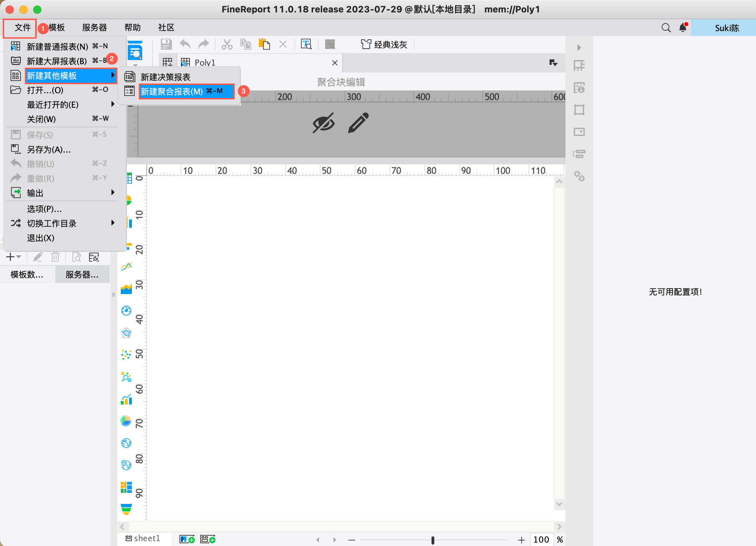Toggle the crossed-eye hide block icon

point(323,123)
